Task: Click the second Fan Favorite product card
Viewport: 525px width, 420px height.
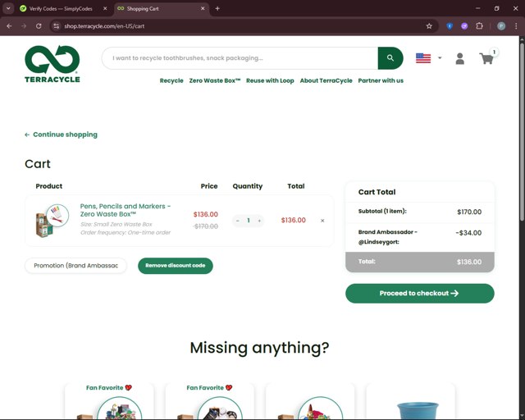Action: click(x=210, y=401)
